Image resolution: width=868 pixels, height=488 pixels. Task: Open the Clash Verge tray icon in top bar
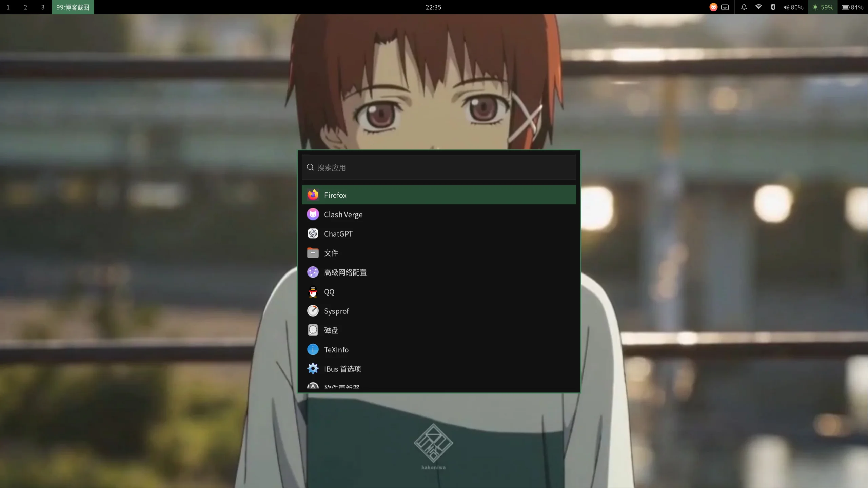713,7
